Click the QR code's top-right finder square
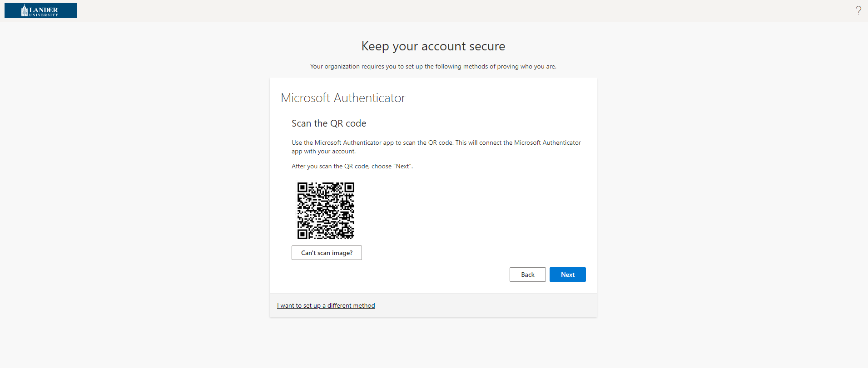This screenshot has width=868, height=368. pos(349,187)
